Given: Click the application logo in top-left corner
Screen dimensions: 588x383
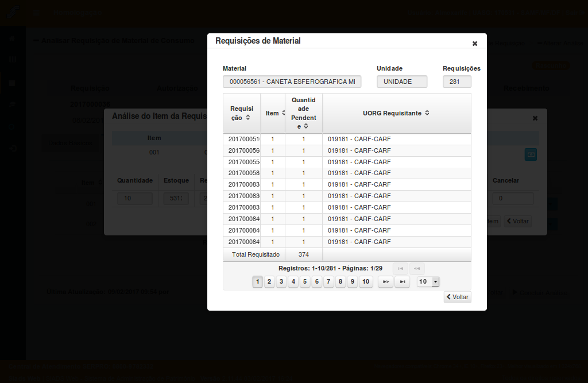Looking at the screenshot, I should (x=13, y=13).
